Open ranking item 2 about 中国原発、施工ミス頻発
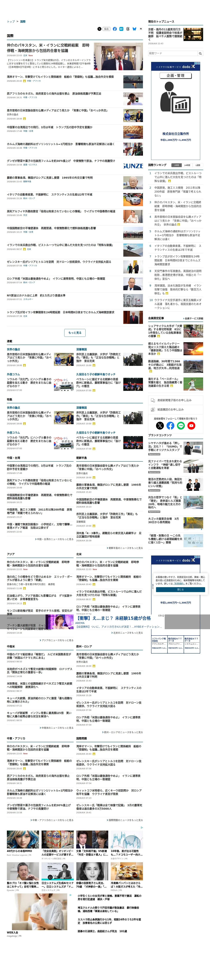This screenshot has width=210, height=980. 178,191
